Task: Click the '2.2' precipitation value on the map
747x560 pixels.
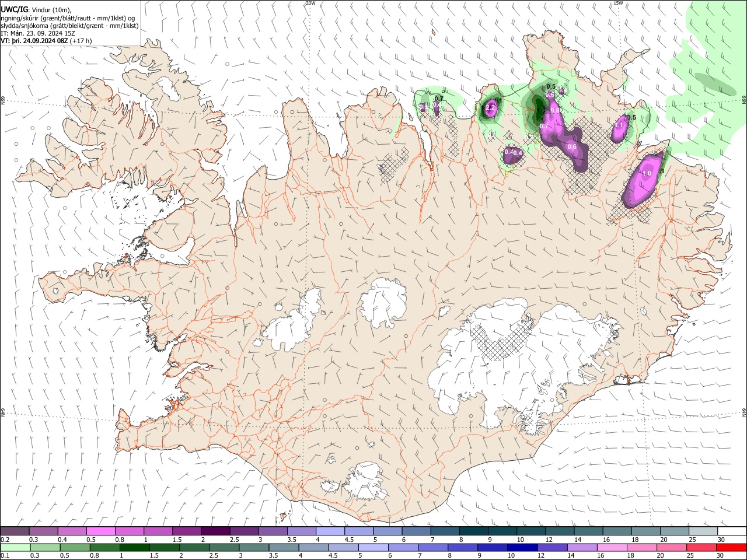Action: click(490, 108)
